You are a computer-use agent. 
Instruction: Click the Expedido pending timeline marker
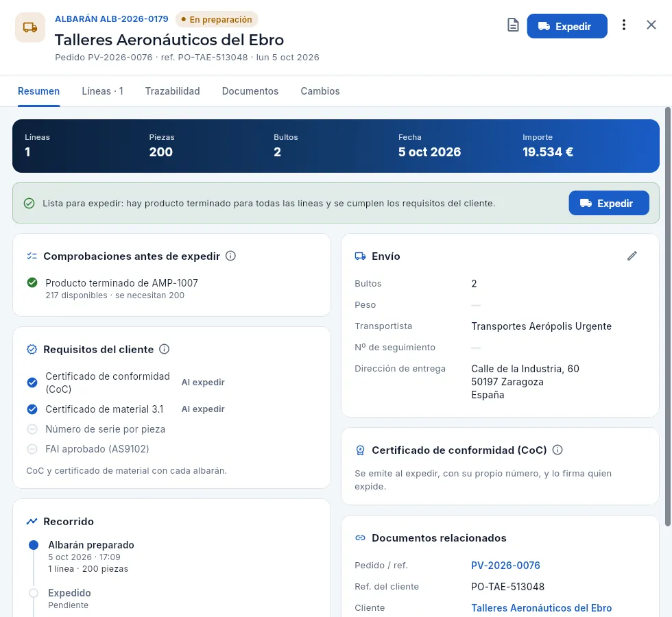34,593
